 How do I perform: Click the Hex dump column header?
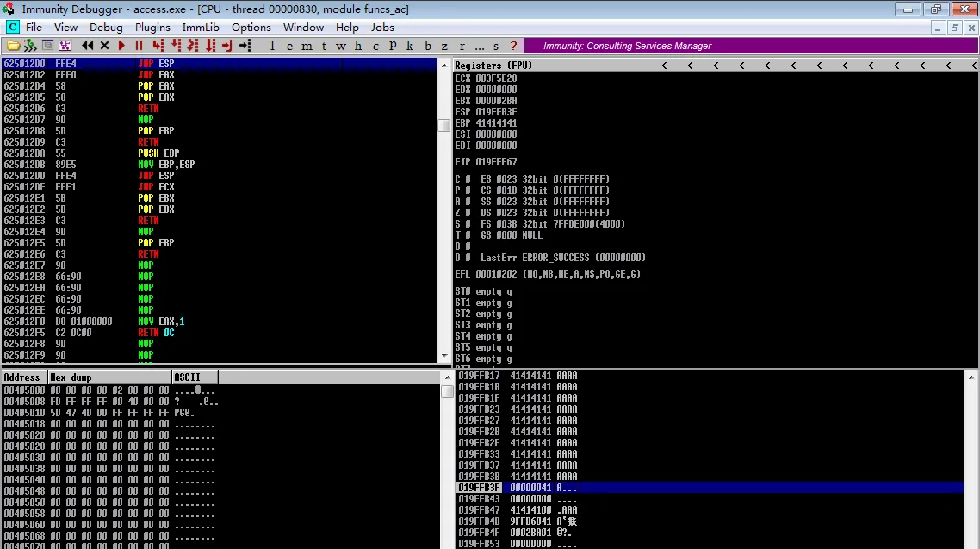[109, 377]
